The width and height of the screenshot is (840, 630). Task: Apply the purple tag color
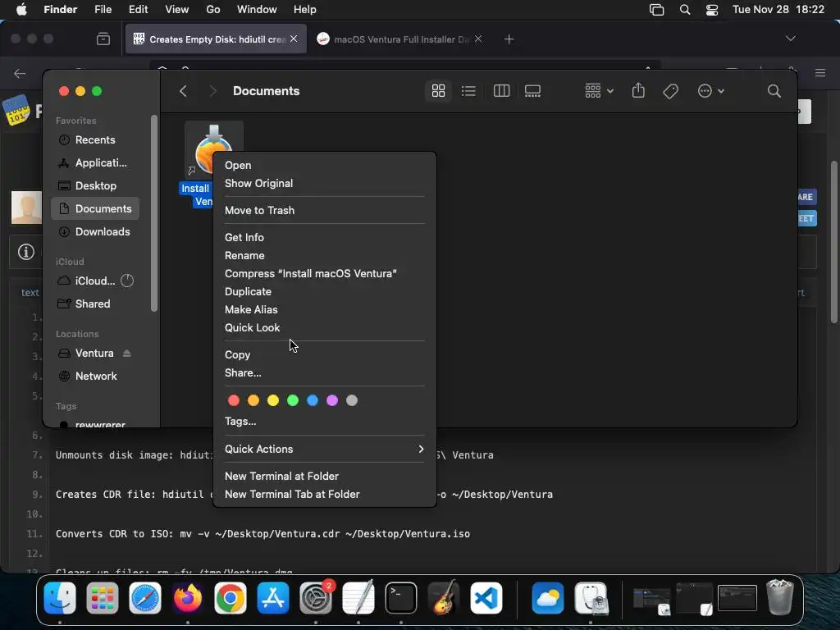[x=332, y=400]
